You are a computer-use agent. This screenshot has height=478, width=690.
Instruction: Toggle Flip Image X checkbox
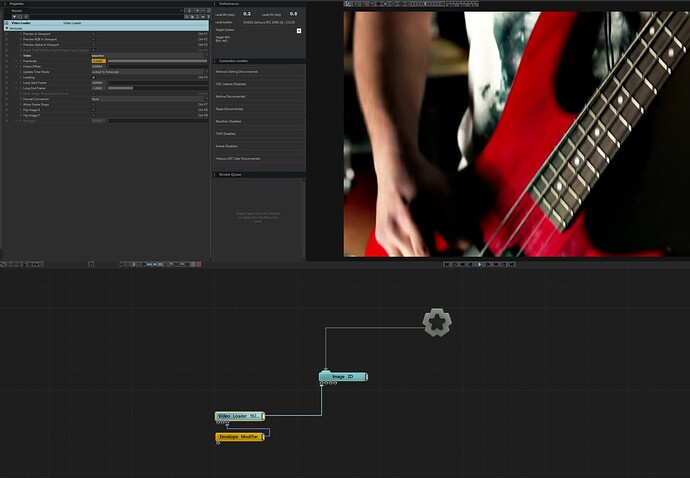click(93, 110)
